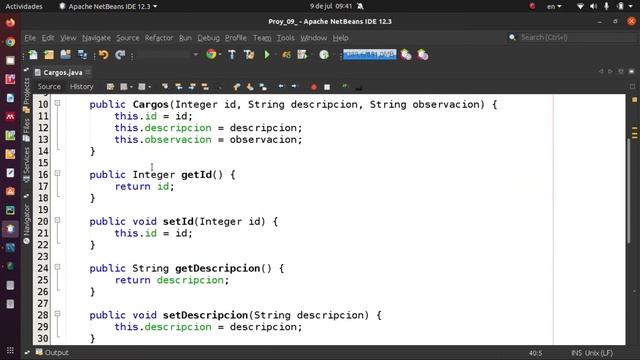Click the Redo arrow icon
640x360 pixels.
(x=120, y=55)
